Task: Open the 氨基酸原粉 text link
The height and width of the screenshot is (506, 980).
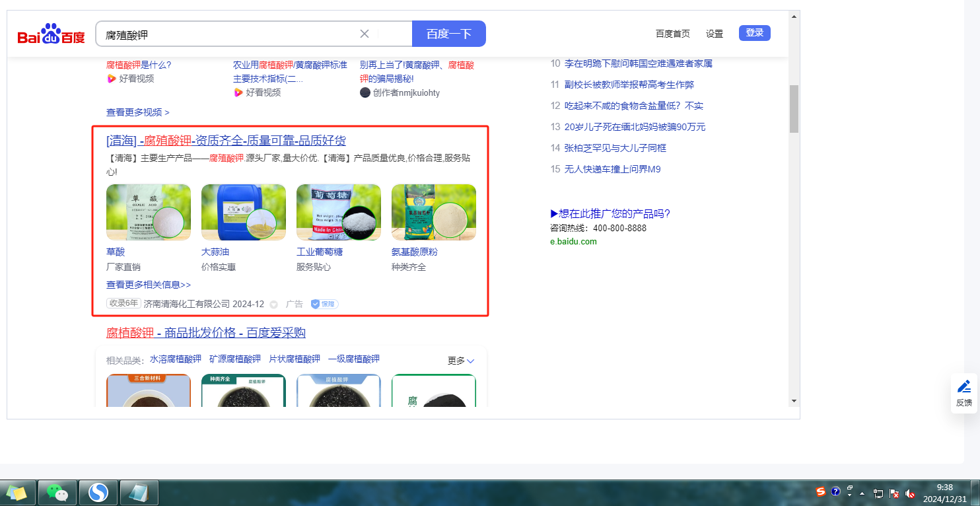Action: pyautogui.click(x=415, y=252)
